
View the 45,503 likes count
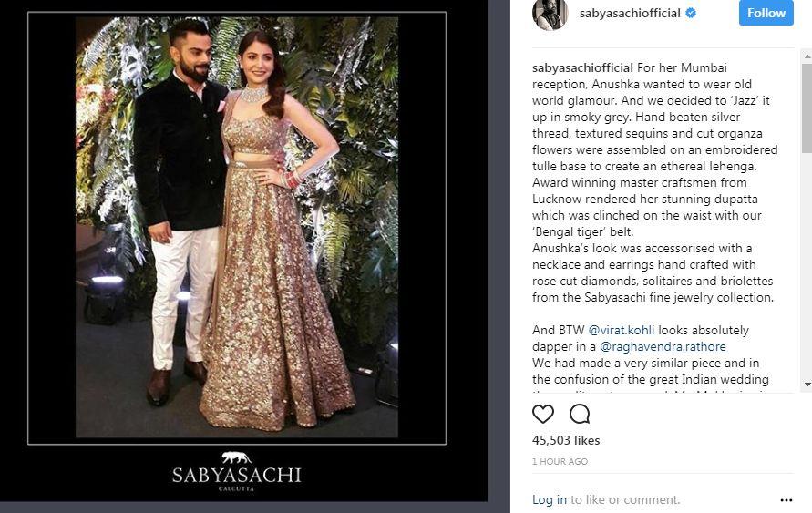[566, 440]
